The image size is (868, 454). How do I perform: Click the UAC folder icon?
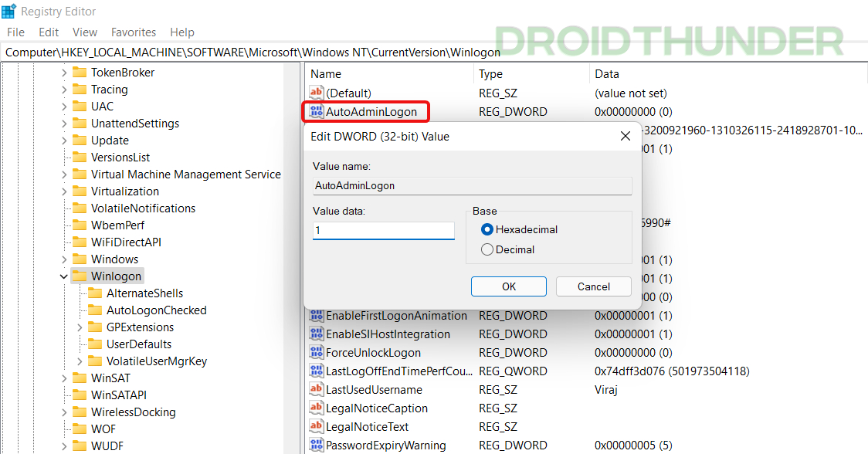80,107
